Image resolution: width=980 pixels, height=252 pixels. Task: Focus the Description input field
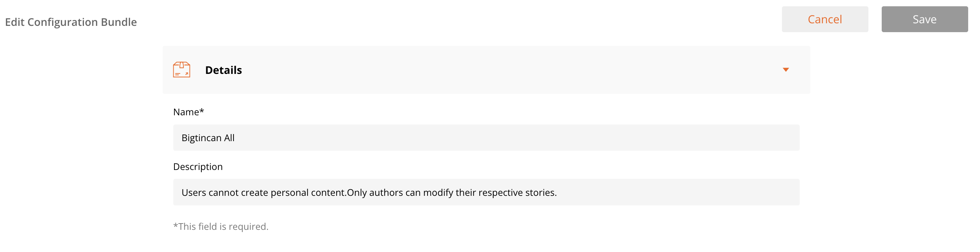tap(486, 193)
